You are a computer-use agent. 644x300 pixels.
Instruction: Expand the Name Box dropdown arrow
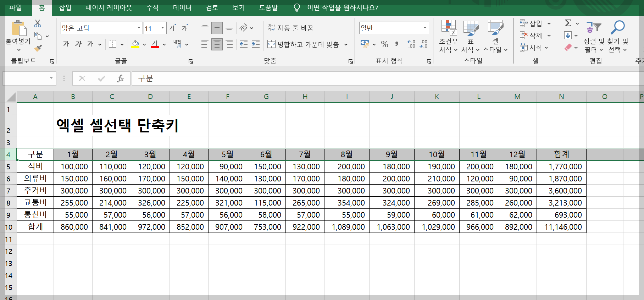51,78
